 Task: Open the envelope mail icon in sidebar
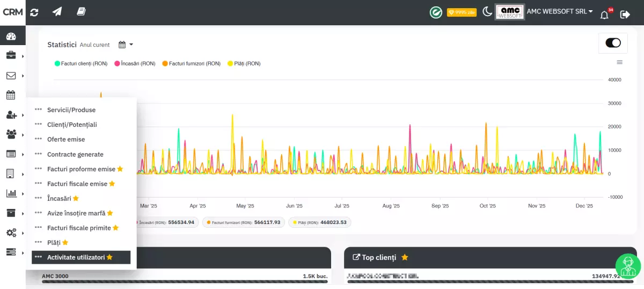(11, 76)
